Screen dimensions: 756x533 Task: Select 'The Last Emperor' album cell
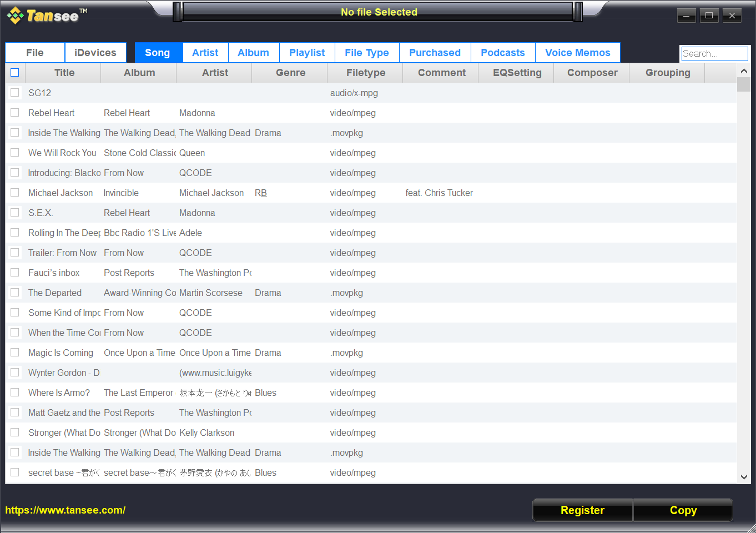tap(138, 393)
